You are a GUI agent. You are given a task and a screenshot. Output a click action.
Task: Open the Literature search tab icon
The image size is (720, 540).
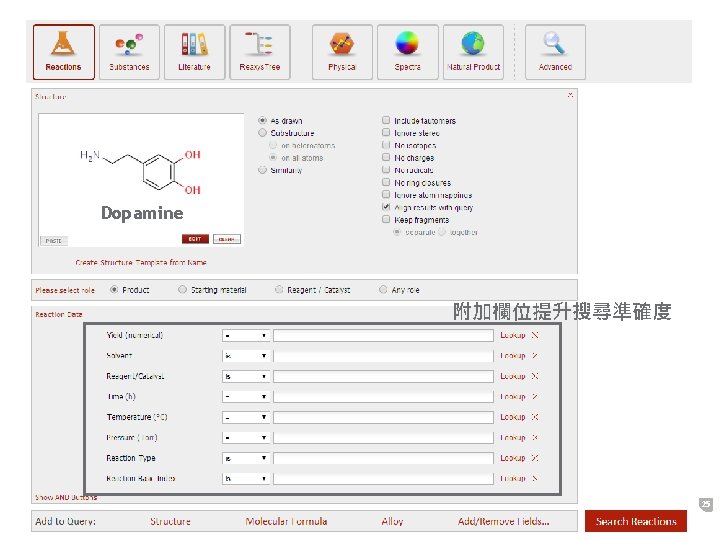[x=194, y=52]
